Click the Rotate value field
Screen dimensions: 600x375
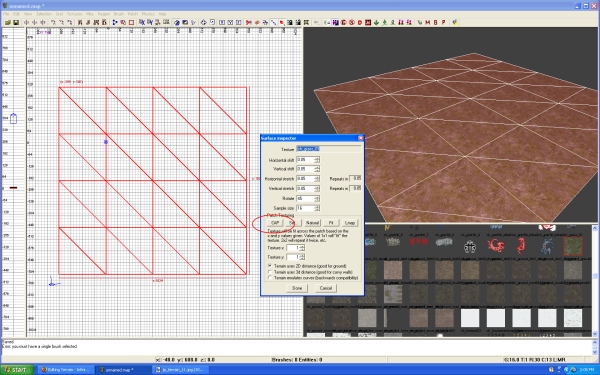coord(306,198)
